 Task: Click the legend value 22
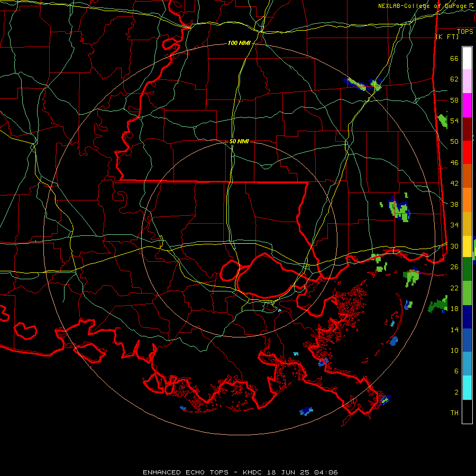pos(454,288)
